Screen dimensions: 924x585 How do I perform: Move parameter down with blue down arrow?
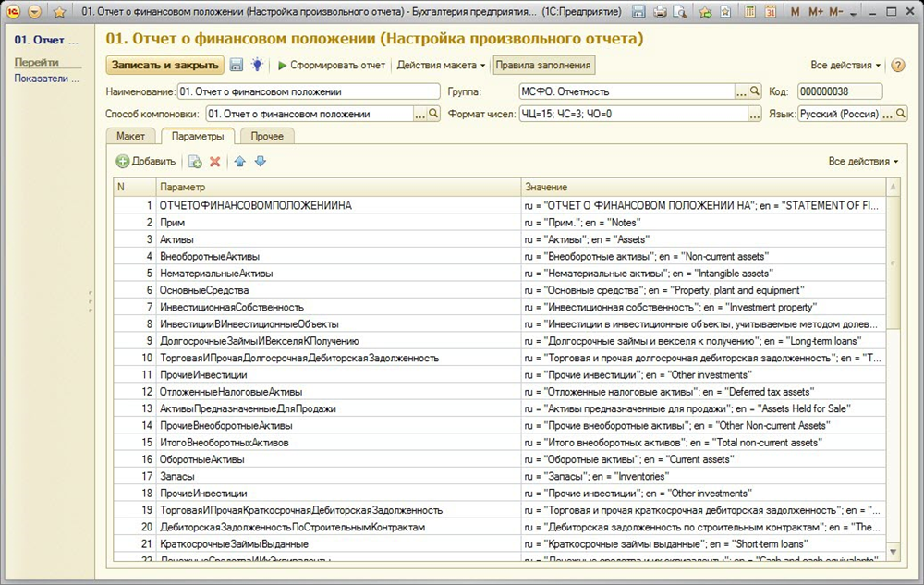point(260,162)
